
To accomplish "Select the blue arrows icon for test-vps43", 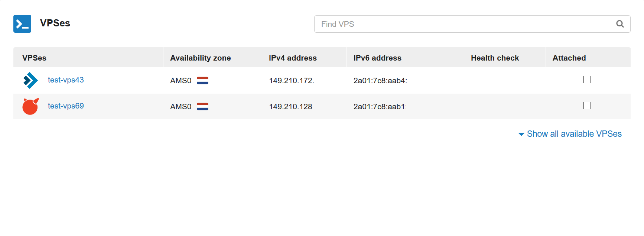I will tap(30, 80).
